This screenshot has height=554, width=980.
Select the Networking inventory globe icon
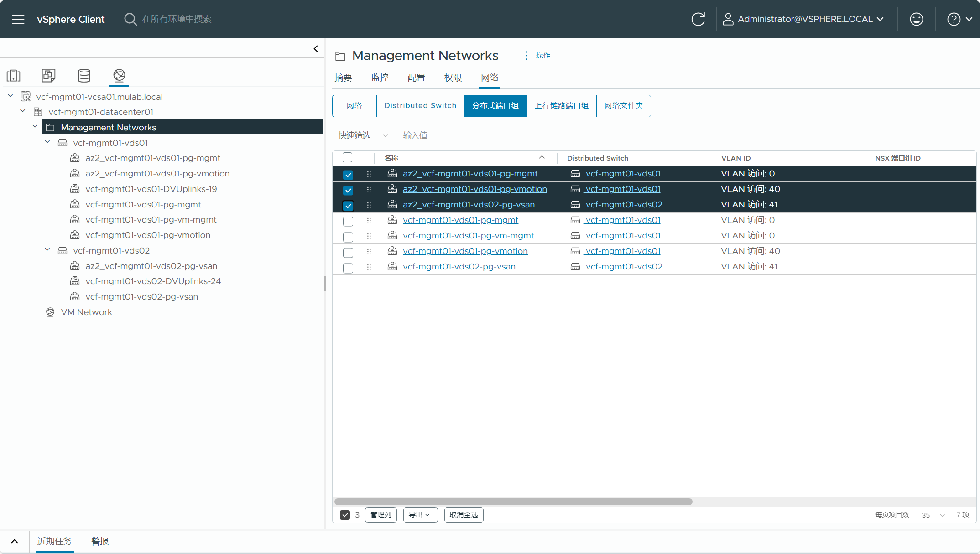[x=119, y=75]
